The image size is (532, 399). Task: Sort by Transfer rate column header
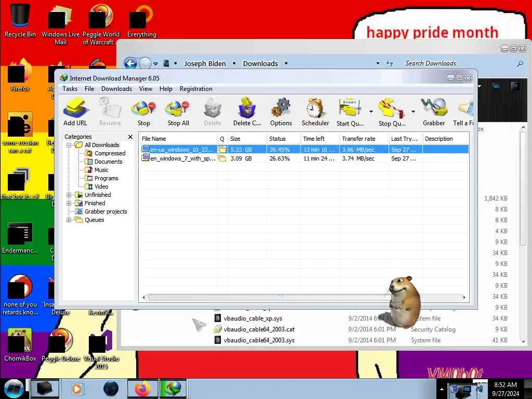click(x=364, y=139)
